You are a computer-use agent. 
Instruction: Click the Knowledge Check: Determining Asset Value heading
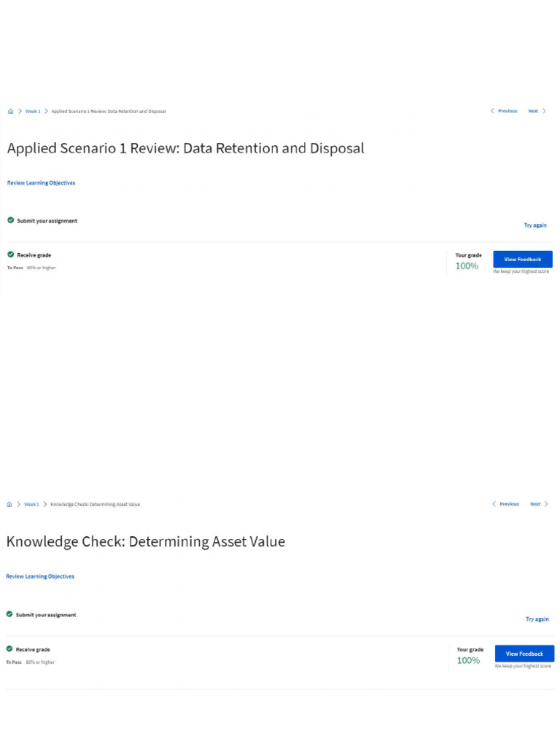146,542
